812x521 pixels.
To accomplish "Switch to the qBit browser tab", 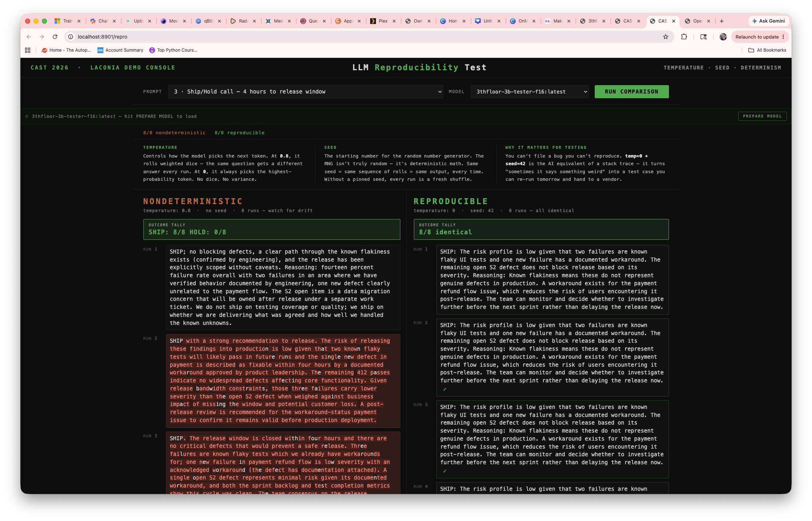I will [x=205, y=21].
